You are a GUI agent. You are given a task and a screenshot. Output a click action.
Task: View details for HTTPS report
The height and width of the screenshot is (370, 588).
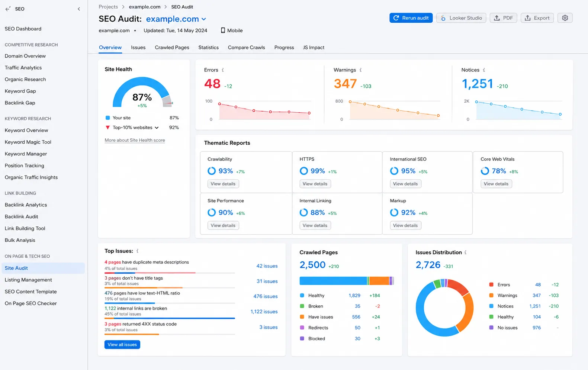point(315,184)
